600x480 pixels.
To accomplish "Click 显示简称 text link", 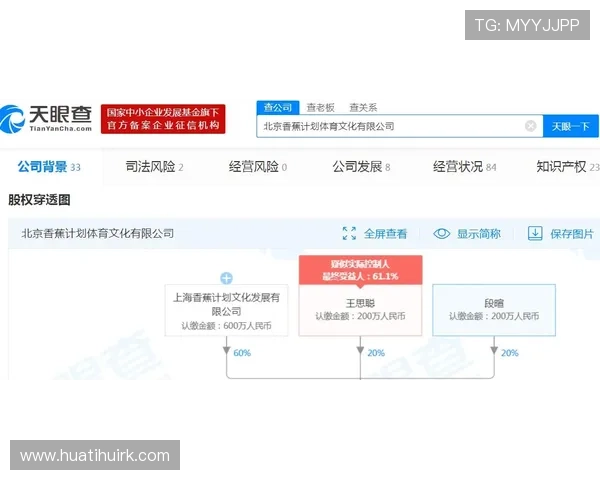I will click(x=479, y=233).
